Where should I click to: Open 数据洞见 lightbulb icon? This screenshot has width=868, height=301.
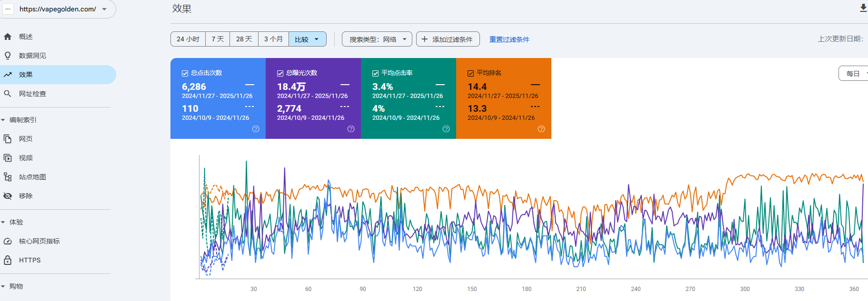(x=8, y=56)
